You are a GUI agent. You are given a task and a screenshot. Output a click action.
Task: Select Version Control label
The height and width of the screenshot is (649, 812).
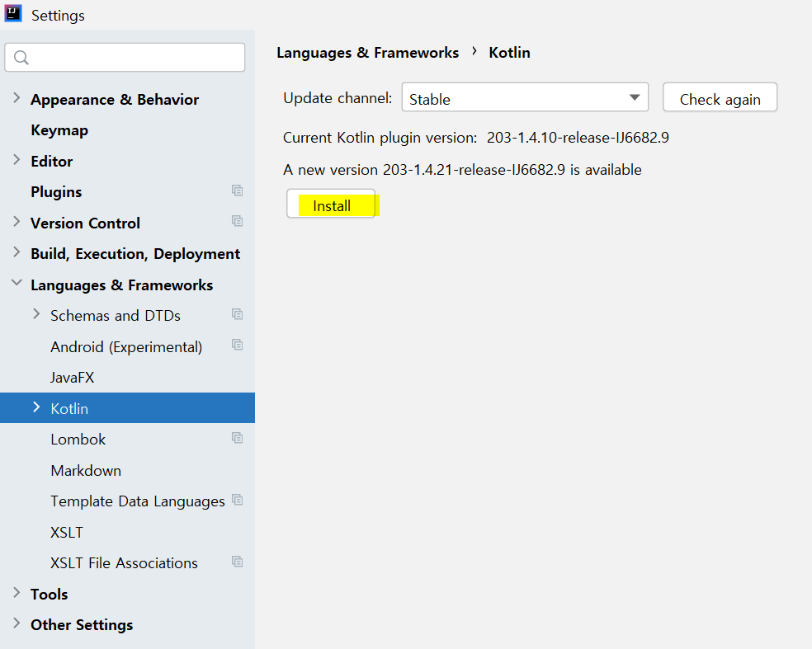85,223
